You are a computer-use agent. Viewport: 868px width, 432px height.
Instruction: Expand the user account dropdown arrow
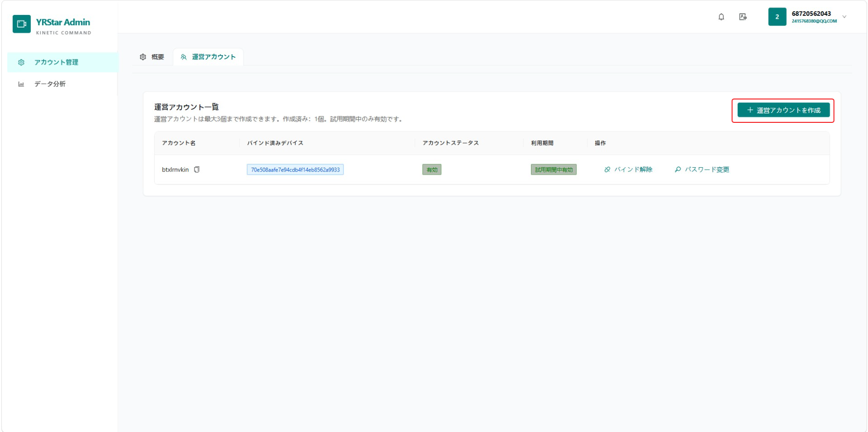point(844,17)
